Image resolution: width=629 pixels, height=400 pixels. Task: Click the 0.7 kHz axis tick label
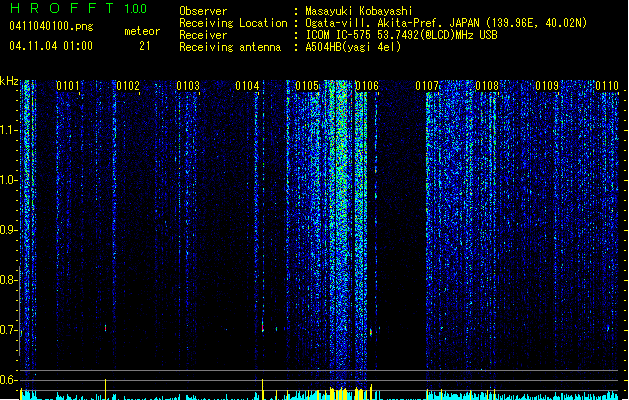click(x=9, y=330)
